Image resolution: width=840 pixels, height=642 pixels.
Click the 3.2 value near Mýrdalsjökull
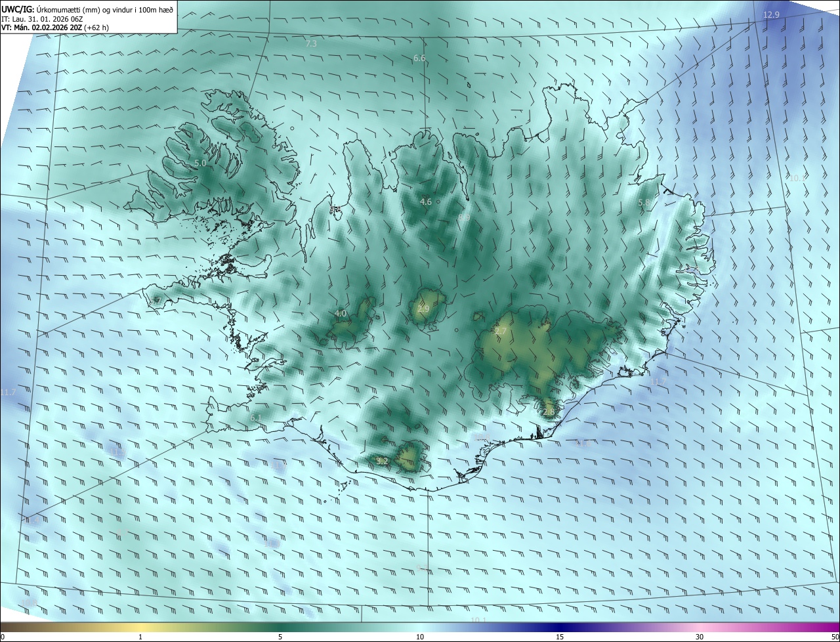[382, 461]
